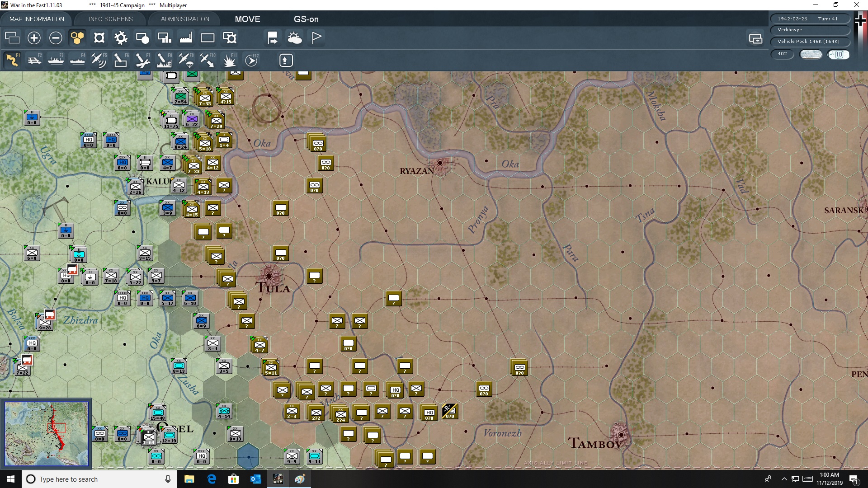Screen dimensions: 868x488
Task: Toggle the gear-shaped map info button
Action: [x=121, y=38]
